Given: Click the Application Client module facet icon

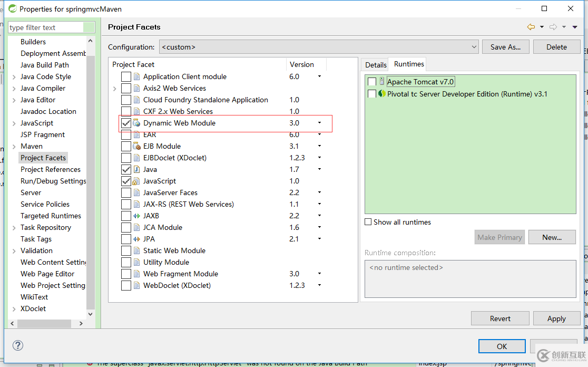Looking at the screenshot, I should click(x=137, y=76).
